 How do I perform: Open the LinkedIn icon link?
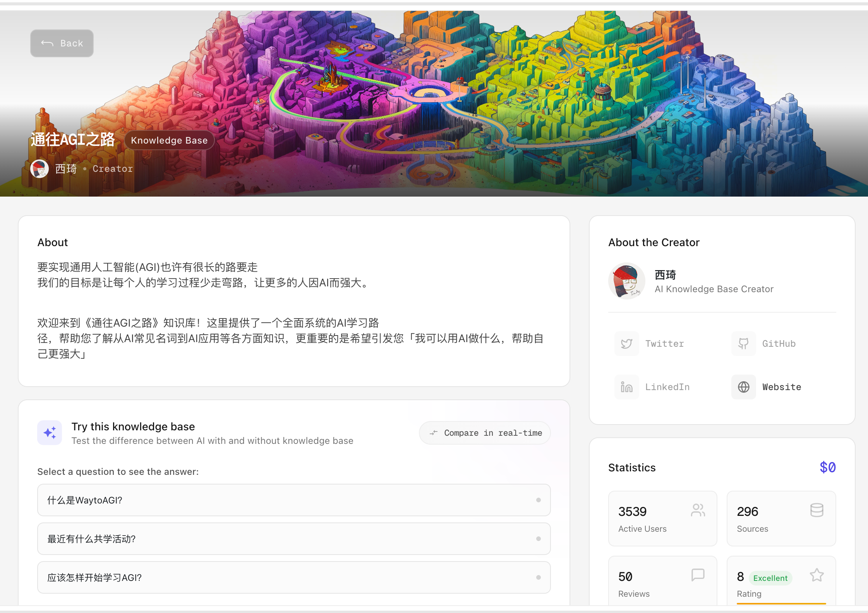pos(627,387)
